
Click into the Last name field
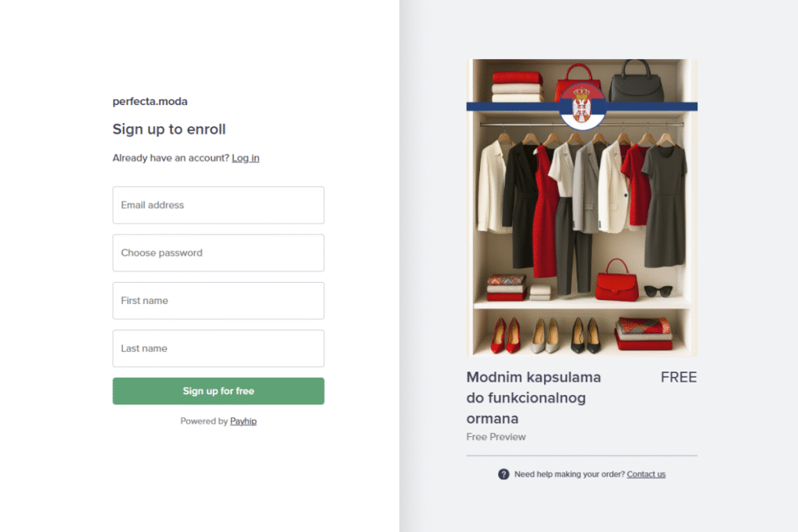(218, 348)
